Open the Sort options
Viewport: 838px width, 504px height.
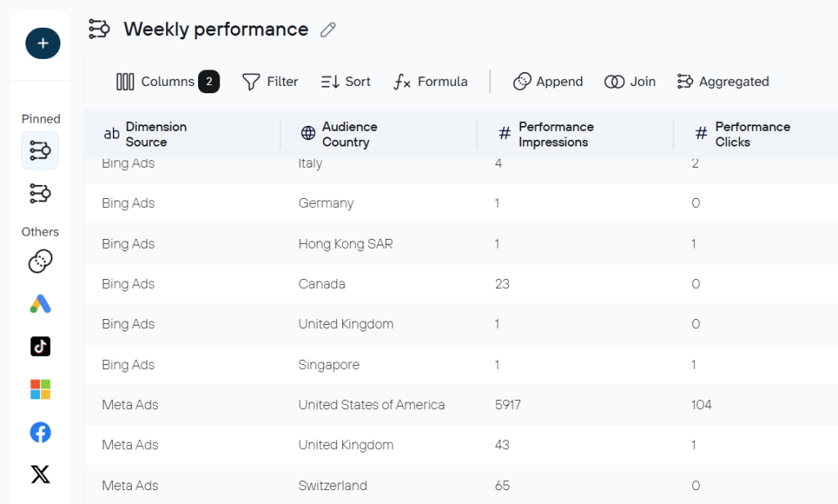pos(345,82)
